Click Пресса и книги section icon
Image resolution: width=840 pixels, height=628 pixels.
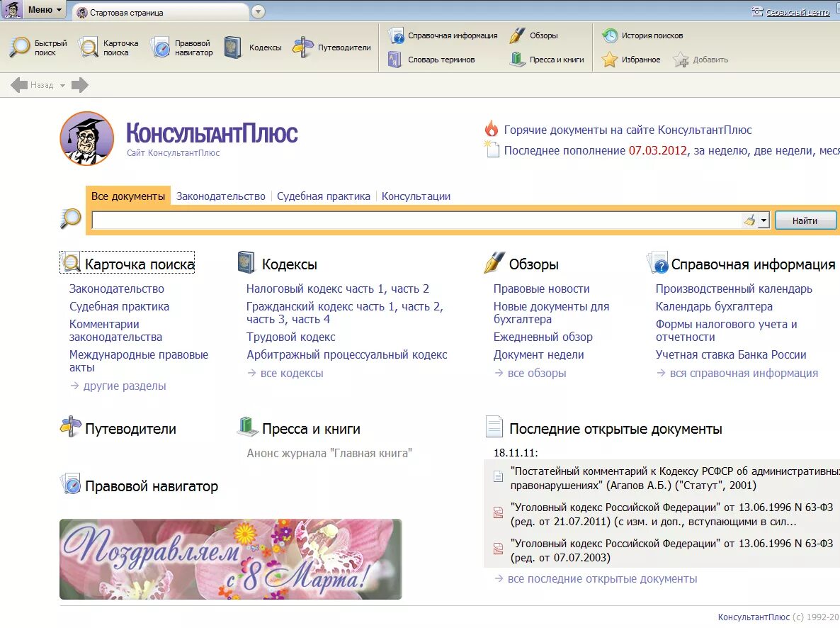(x=247, y=427)
